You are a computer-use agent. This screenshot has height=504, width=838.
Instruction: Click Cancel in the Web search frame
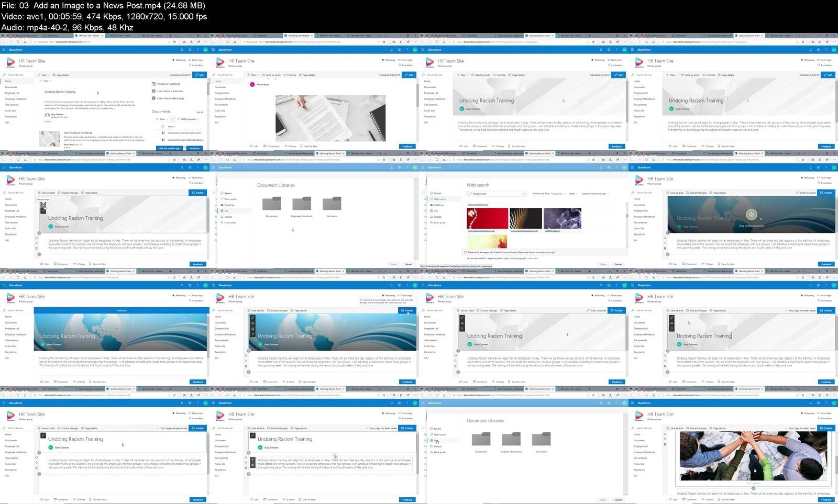click(x=618, y=264)
